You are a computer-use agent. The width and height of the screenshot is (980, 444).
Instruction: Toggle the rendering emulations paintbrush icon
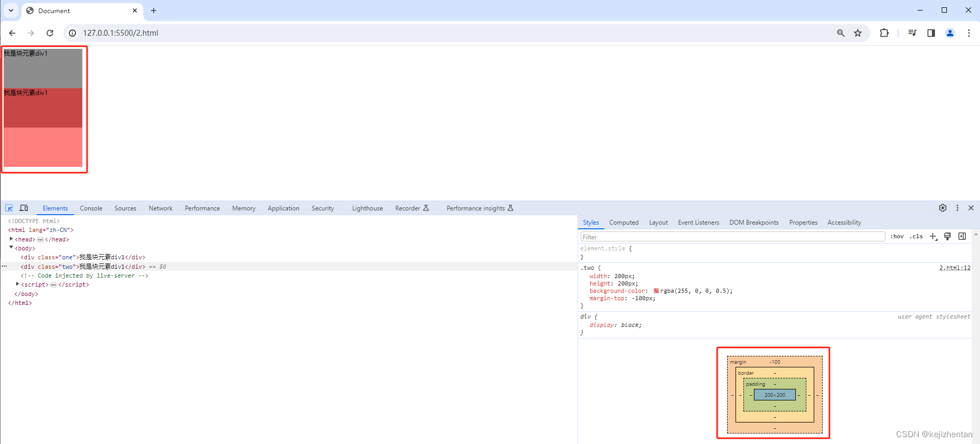point(947,237)
